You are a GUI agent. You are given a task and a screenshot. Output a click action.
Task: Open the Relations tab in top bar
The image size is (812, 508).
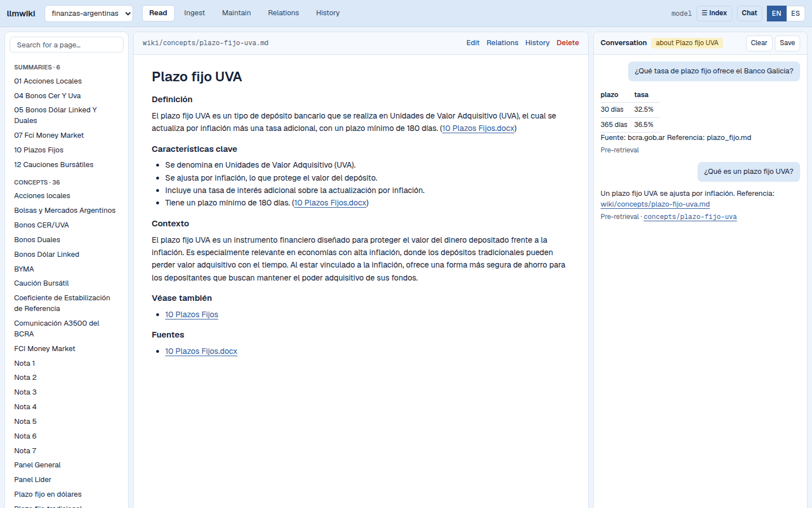284,13
